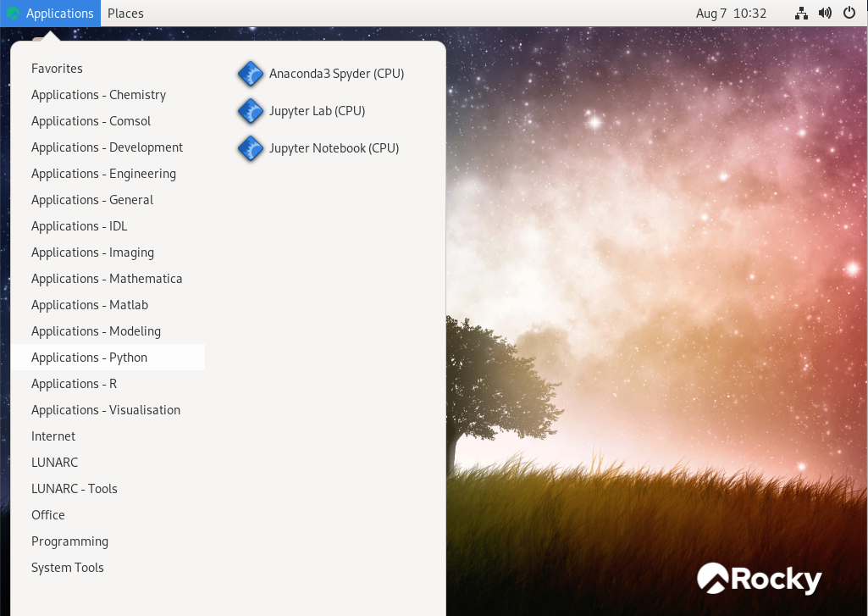Click the Jupyter Notebook (CPU) diamond icon
Image resolution: width=868 pixels, height=616 pixels.
pos(251,148)
